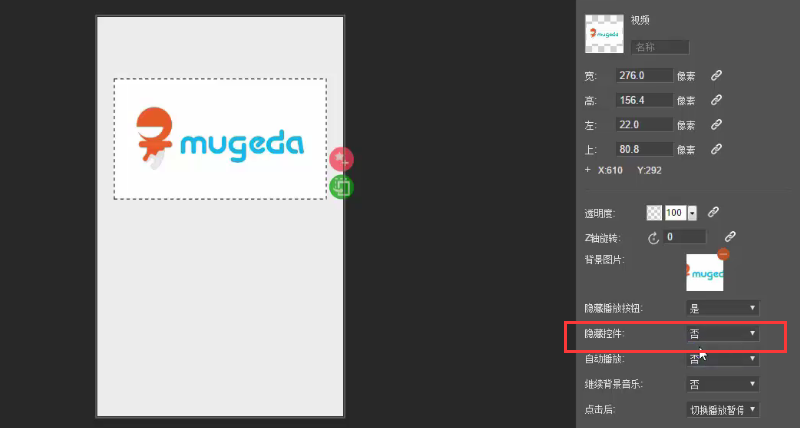800x428 pixels.
Task: Click the opacity value field showing 100
Action: tap(676, 213)
